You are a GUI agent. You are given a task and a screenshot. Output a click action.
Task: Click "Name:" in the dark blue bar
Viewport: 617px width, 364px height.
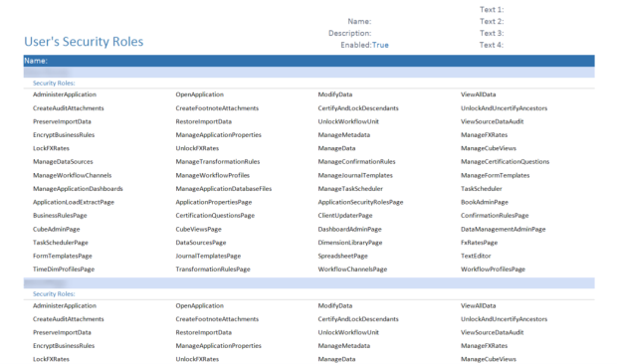[36, 61]
